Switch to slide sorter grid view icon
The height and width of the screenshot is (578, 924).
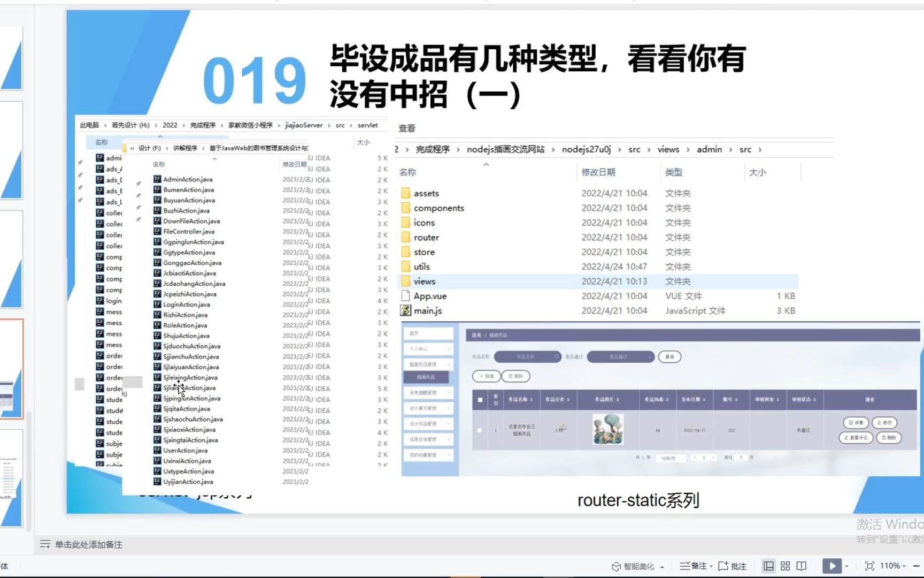pyautogui.click(x=785, y=566)
